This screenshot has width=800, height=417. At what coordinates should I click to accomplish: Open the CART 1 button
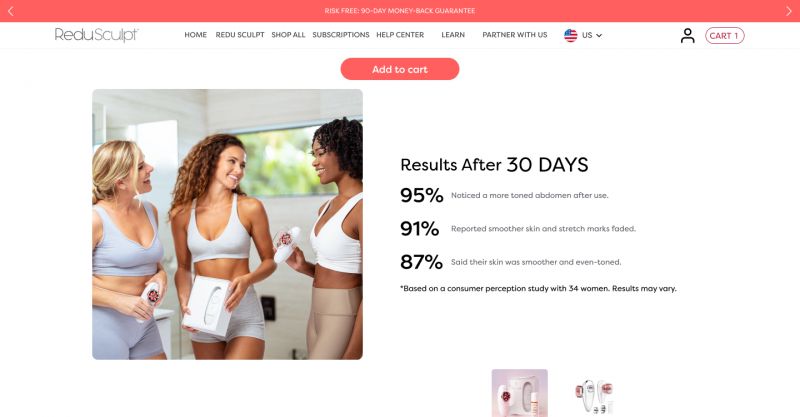click(x=724, y=35)
